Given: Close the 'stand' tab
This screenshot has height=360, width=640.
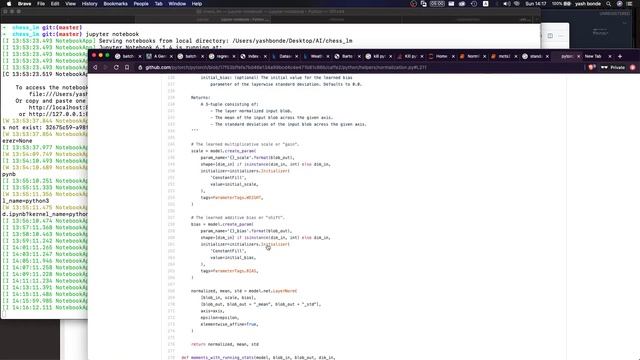Looking at the screenshot, I should (547, 56).
